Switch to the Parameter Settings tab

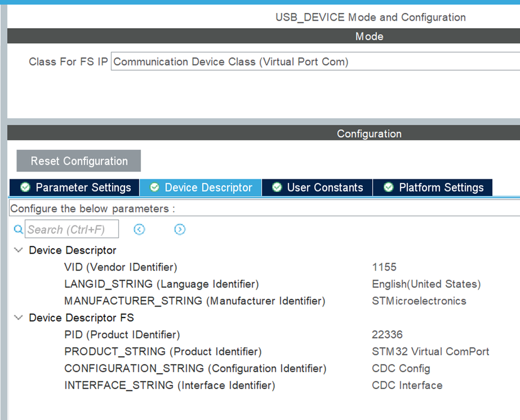click(83, 187)
